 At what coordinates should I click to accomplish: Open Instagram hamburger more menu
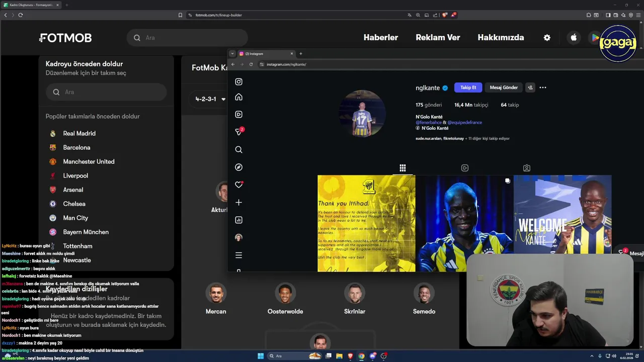click(x=238, y=255)
